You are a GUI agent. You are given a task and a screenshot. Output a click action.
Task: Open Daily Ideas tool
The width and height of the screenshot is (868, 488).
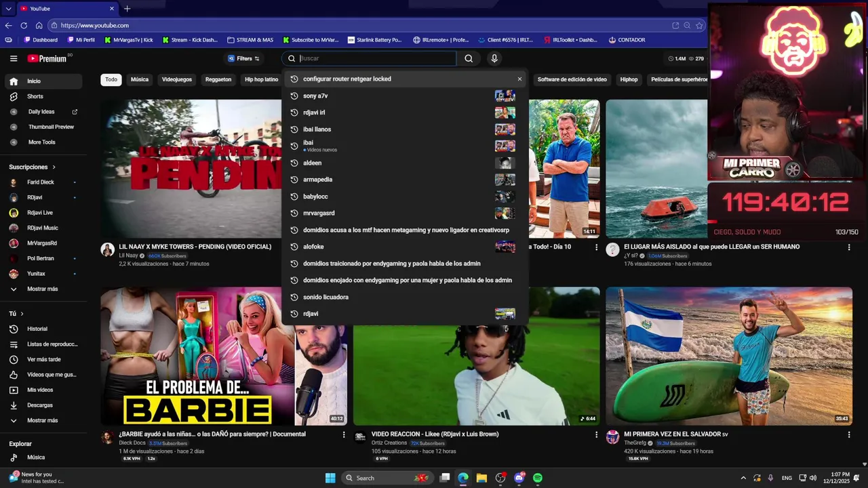pyautogui.click(x=43, y=112)
